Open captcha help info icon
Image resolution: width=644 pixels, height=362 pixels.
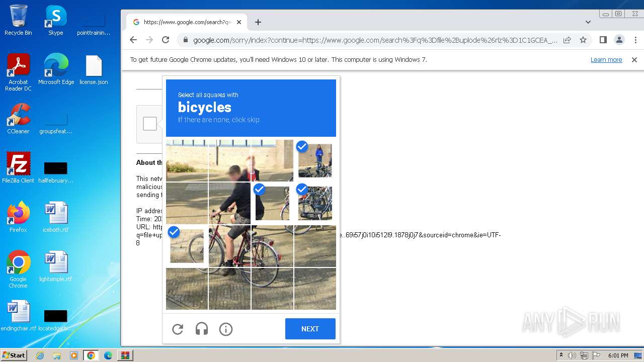click(x=226, y=329)
